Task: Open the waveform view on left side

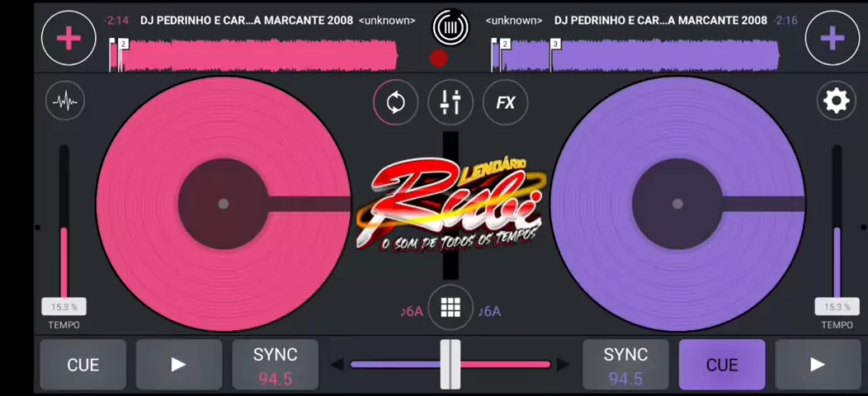Action: click(x=65, y=101)
